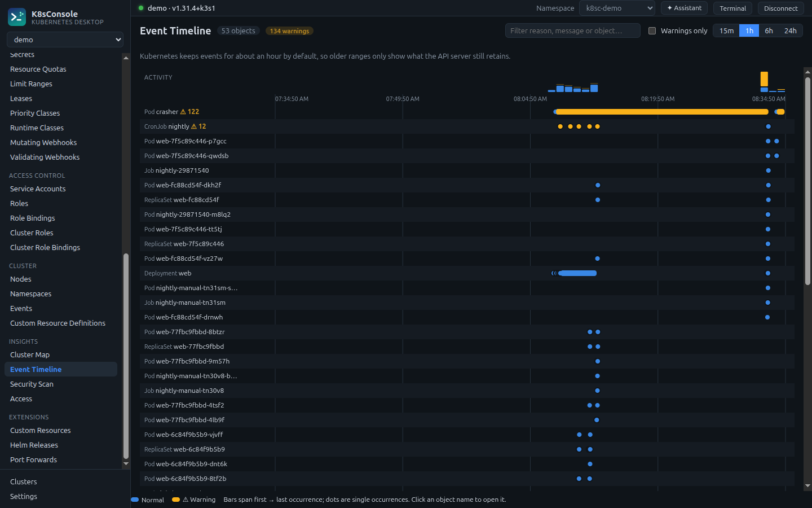Click the sidebar vertical scrollbar thumb

point(126,356)
